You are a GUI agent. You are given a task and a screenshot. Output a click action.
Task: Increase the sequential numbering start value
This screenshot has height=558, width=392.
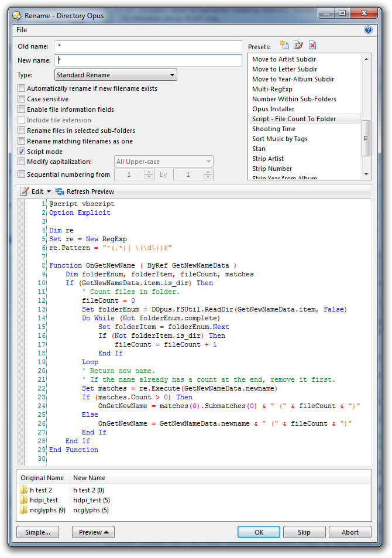click(149, 172)
